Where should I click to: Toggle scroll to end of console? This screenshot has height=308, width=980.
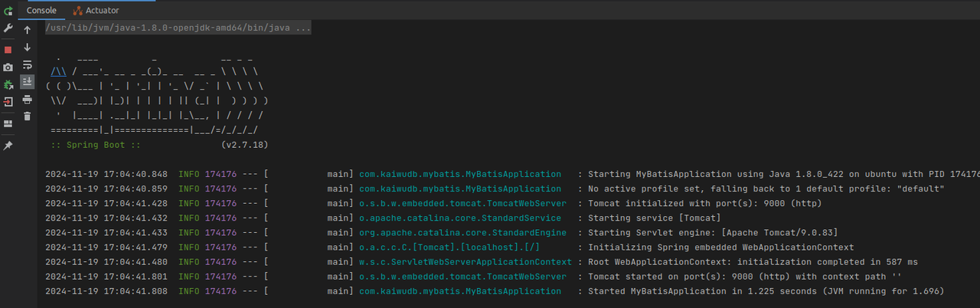28,81
